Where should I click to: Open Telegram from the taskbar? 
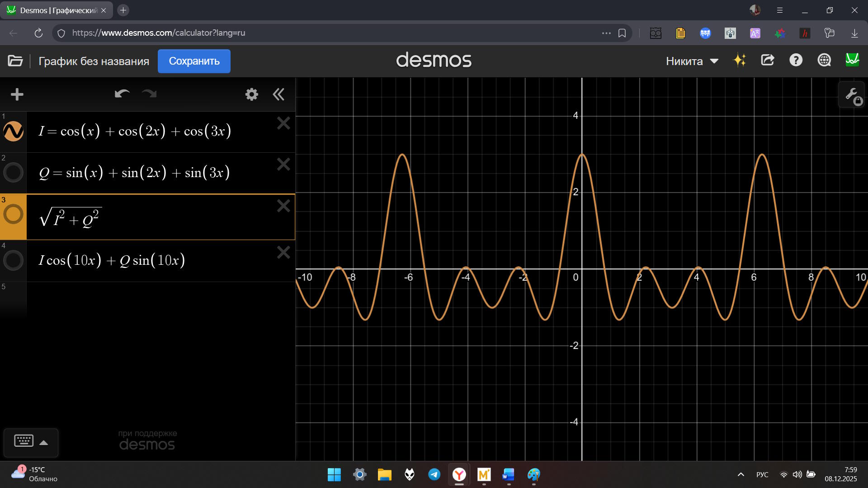(x=434, y=474)
